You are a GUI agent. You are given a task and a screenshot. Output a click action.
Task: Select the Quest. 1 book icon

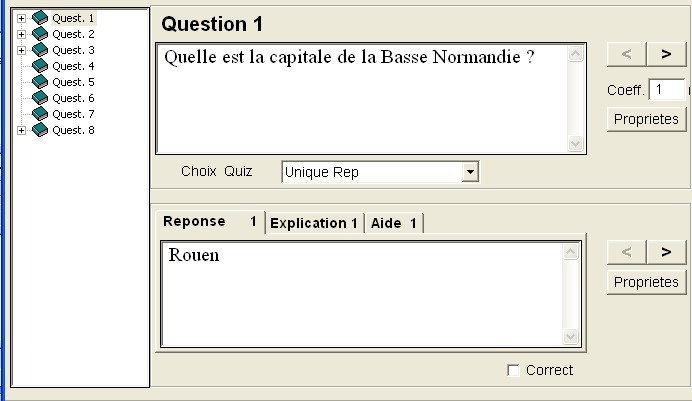(x=40, y=18)
